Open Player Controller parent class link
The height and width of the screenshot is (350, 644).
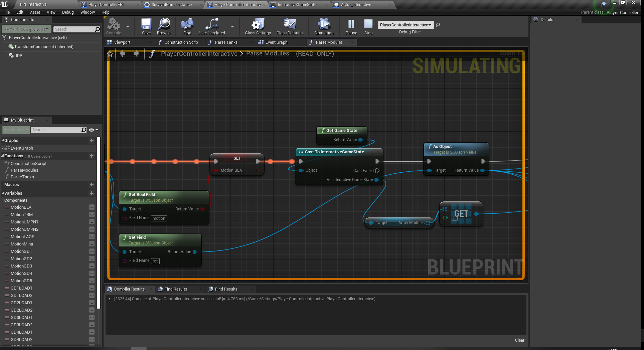click(x=622, y=13)
